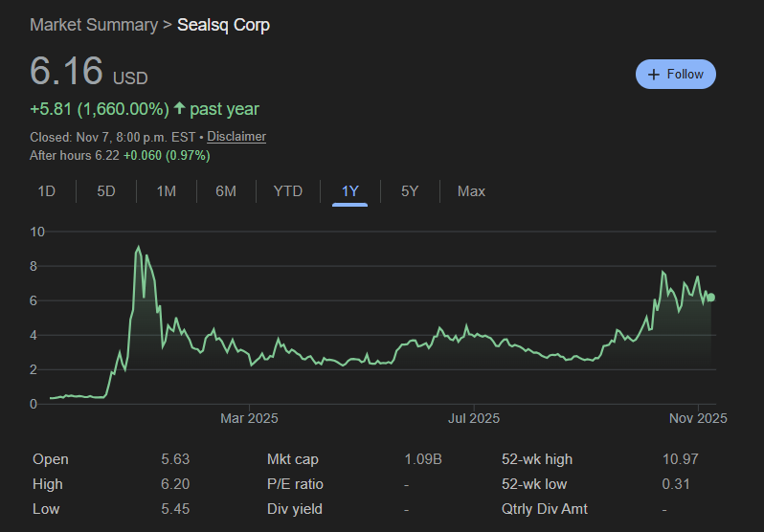
Task: Click the Follow button
Action: point(675,74)
